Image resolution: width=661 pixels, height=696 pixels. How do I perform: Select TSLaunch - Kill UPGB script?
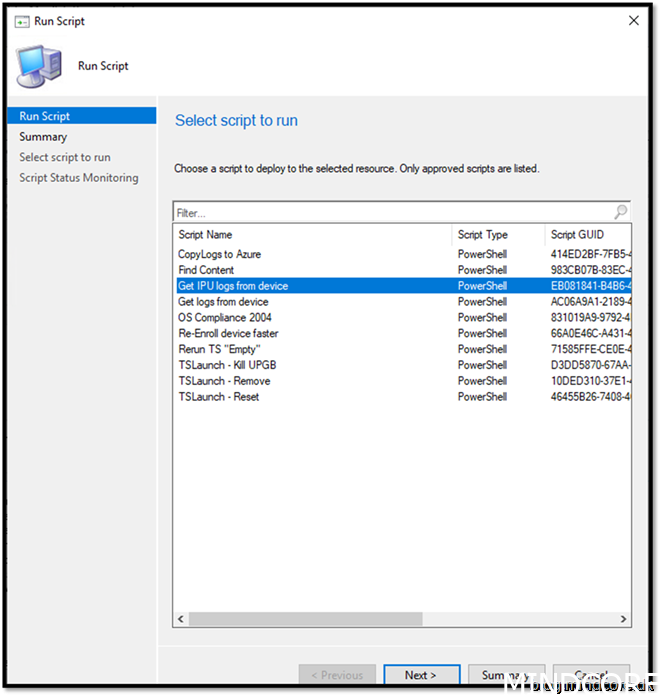click(x=227, y=365)
